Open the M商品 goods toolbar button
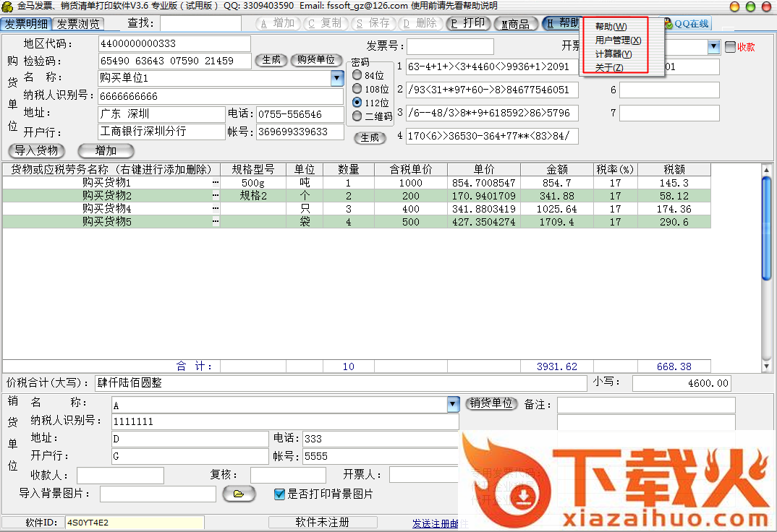Viewport: 777px width, 532px height. point(516,24)
